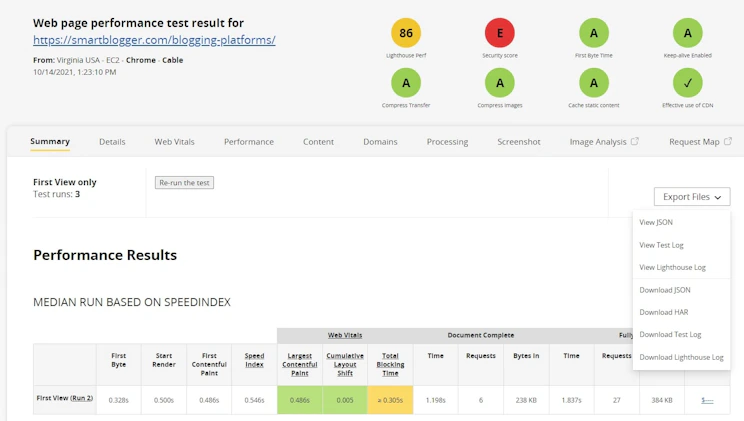Click the 1.198s Document Complete time

(x=436, y=400)
